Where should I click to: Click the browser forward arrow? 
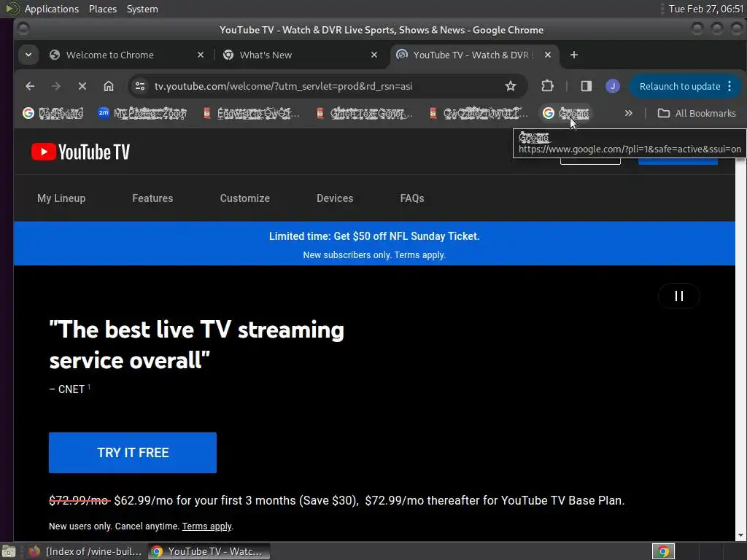coord(55,86)
